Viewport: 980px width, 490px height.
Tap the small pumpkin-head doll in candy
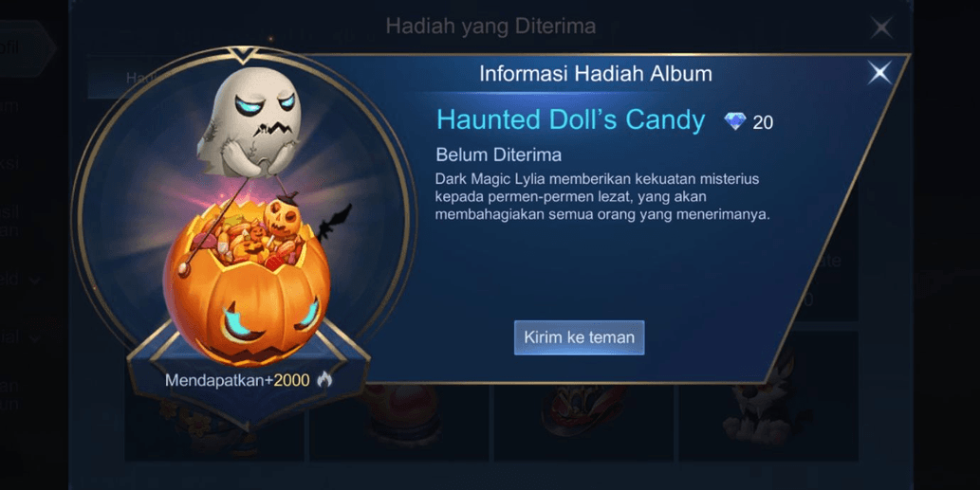280,217
